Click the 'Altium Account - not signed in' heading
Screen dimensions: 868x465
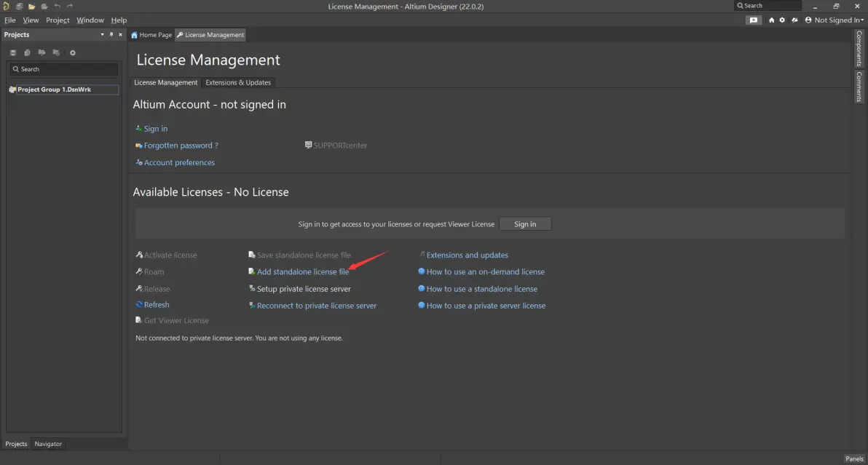point(209,105)
